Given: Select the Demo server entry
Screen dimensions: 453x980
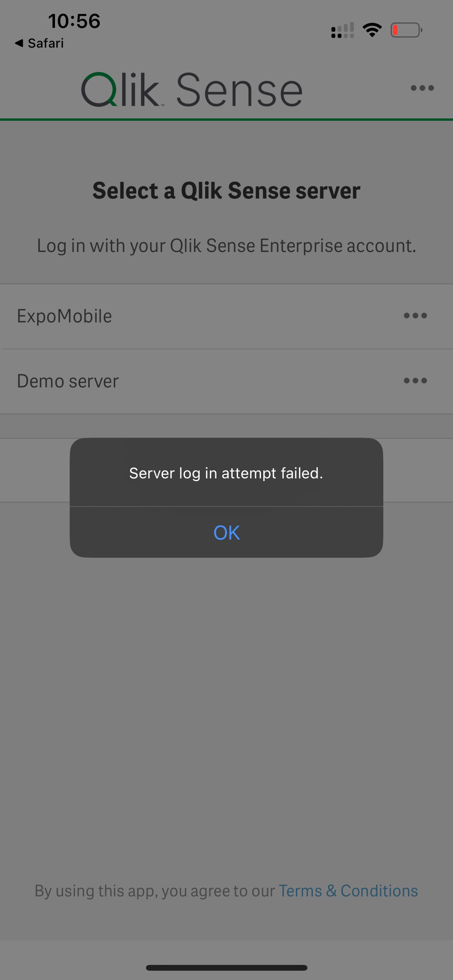Looking at the screenshot, I should point(226,382).
